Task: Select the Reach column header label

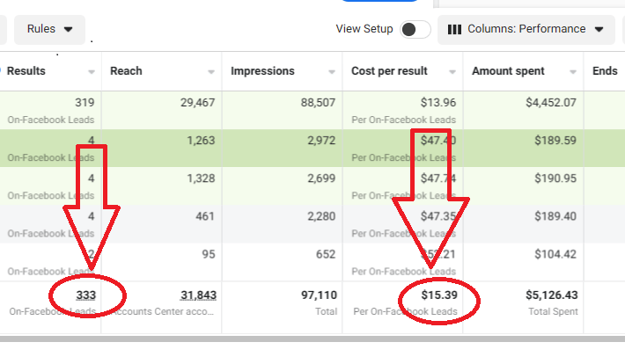Action: (x=126, y=71)
